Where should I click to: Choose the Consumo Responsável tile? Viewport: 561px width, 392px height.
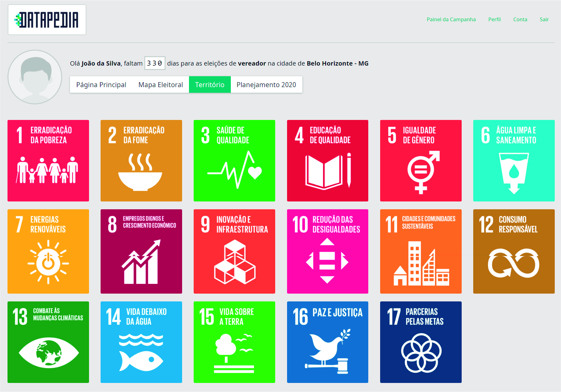click(x=514, y=251)
